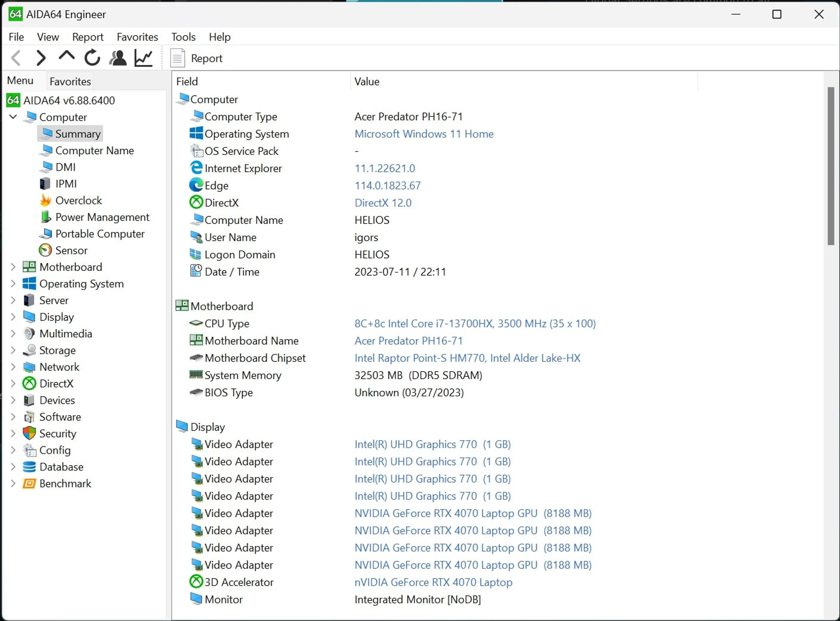Open the Help menu

(220, 37)
